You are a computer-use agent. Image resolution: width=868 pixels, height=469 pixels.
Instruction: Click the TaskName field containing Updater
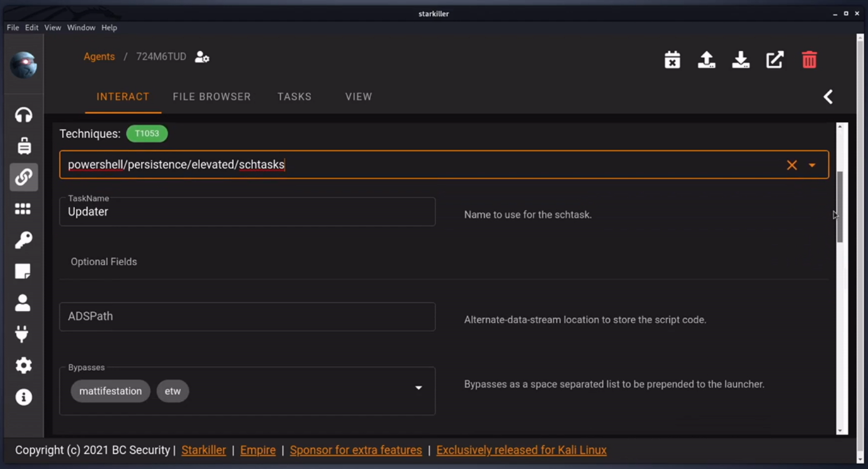point(247,212)
